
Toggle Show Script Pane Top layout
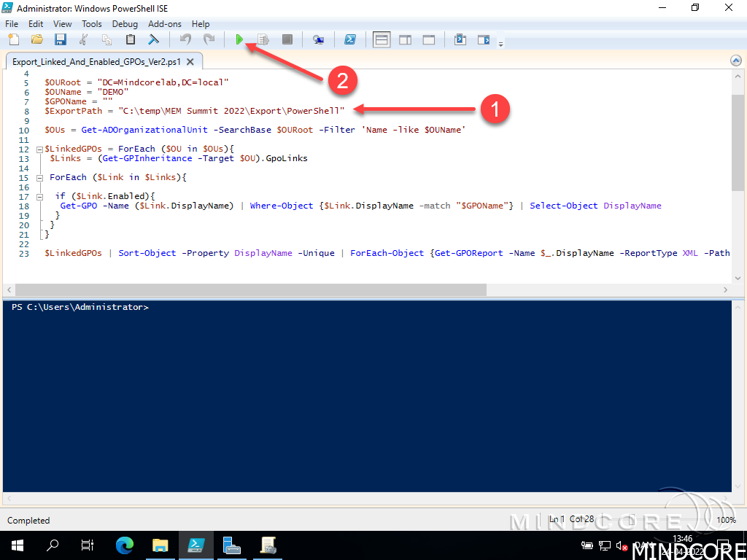click(x=381, y=40)
